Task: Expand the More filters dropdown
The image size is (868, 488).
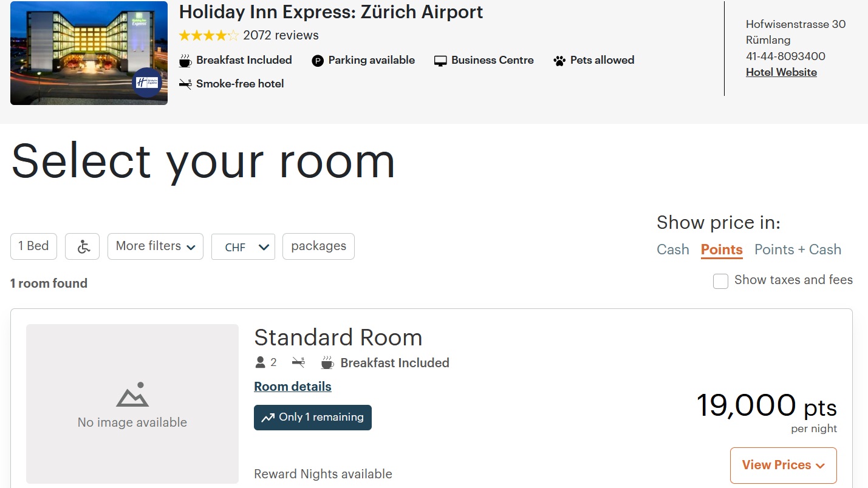Action: tap(155, 246)
